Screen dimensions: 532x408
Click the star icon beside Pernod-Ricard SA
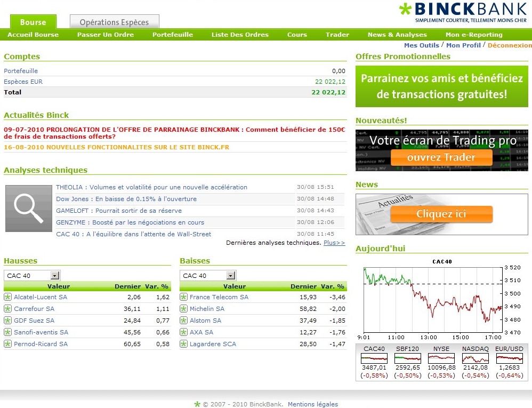7,344
